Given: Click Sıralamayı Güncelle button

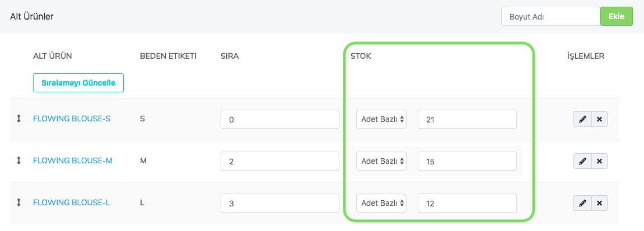Looking at the screenshot, I should [x=78, y=83].
